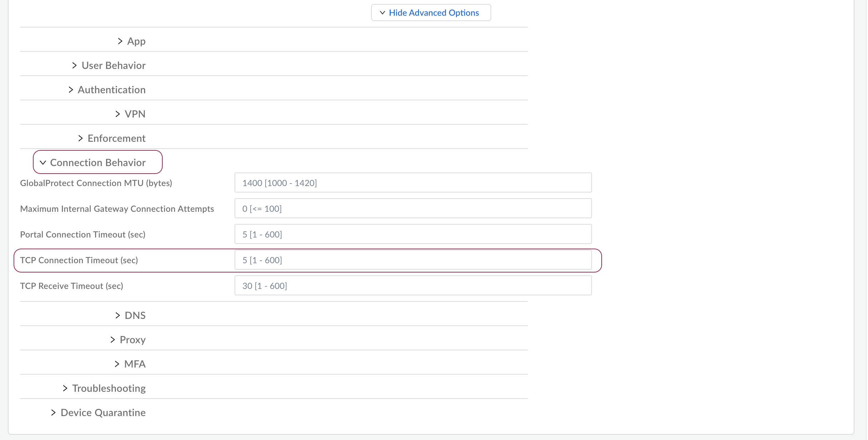Click Portal Connection Timeout input field
868x440 pixels.
413,234
